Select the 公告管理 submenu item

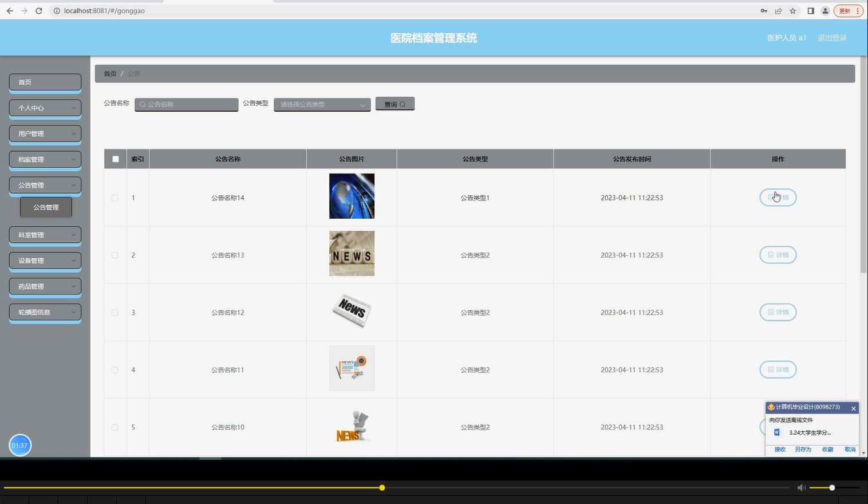coord(46,207)
